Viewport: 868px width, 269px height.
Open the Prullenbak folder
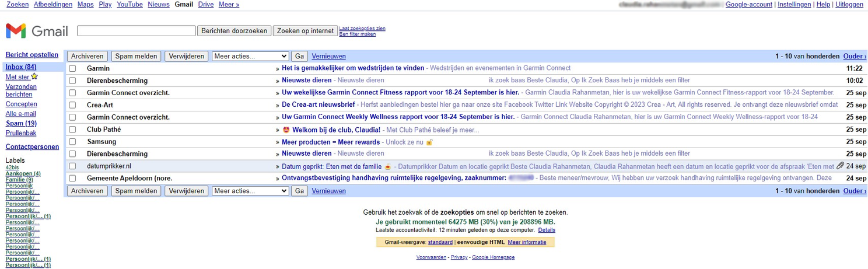tap(21, 133)
